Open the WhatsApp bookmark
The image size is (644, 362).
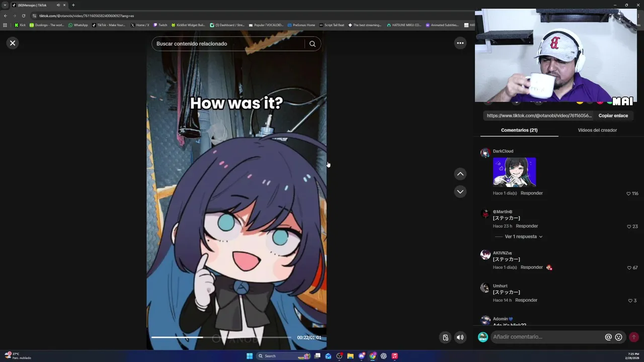click(78, 25)
